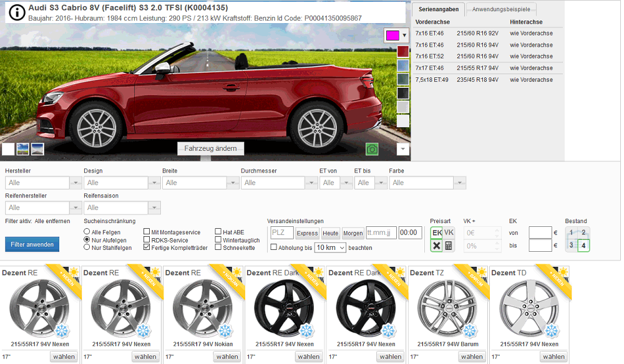Viewport: 624px width, 364px height.
Task: Open the Breite dropdown
Action: tap(233, 183)
